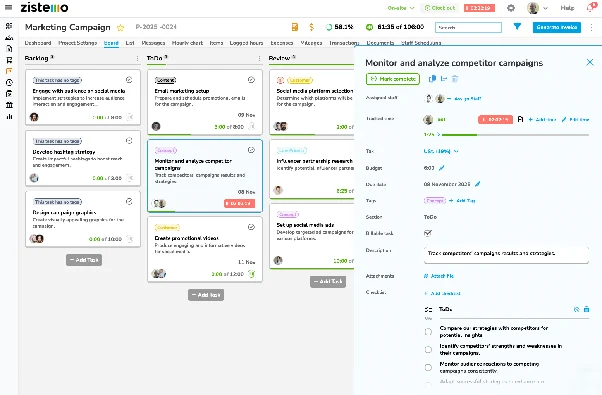Image resolution: width=602 pixels, height=395 pixels.
Task: Open the On-site status dropdown in top bar
Action: click(401, 8)
